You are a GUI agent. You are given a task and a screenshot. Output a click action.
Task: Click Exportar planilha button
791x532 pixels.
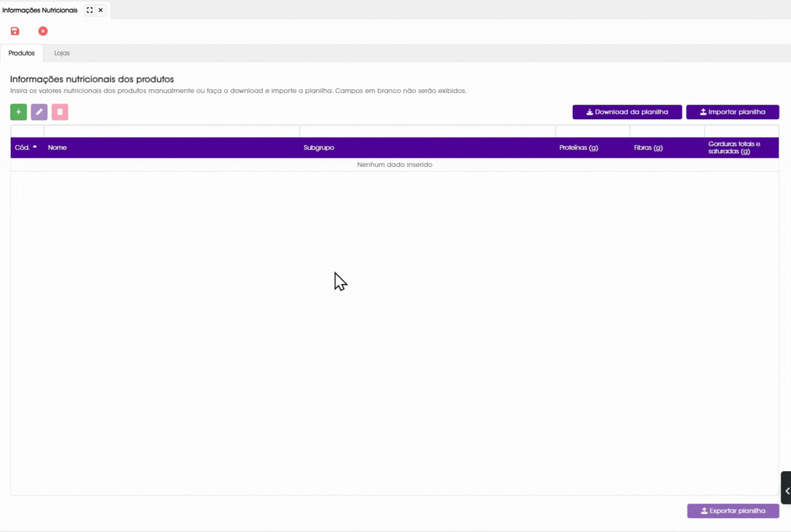[733, 511]
